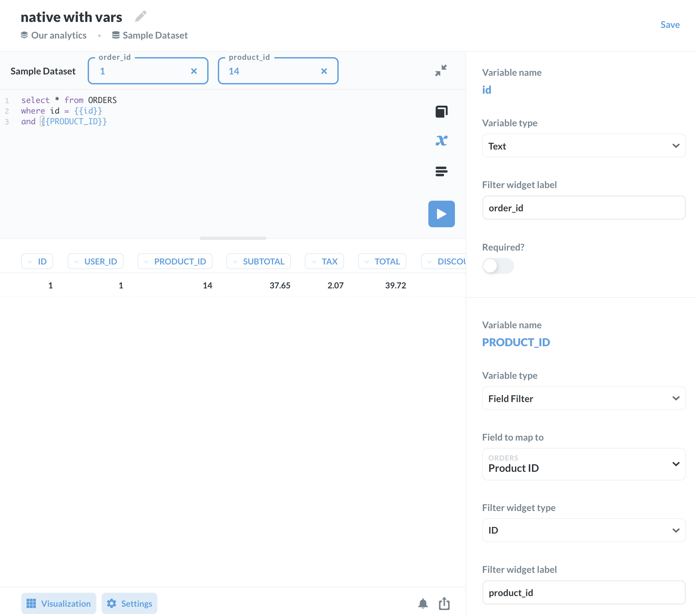This screenshot has width=696, height=616.
Task: Open the Field Filter variable type dropdown
Action: pyautogui.click(x=583, y=398)
